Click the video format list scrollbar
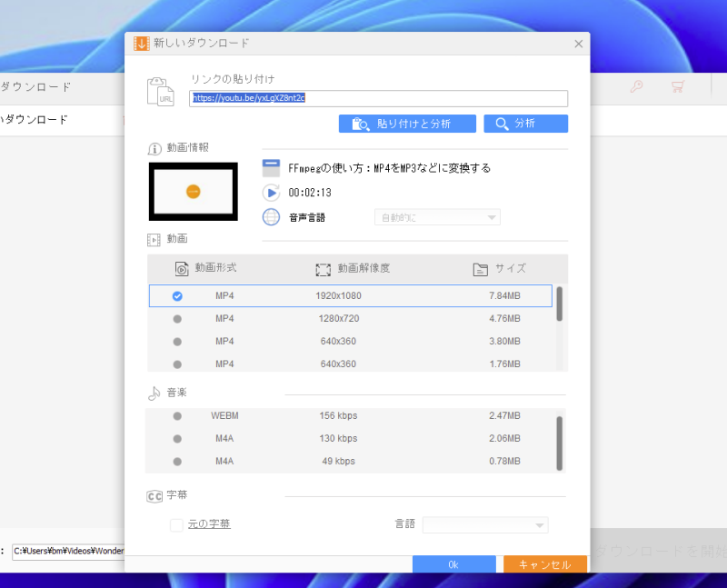727x588 pixels. point(560,304)
